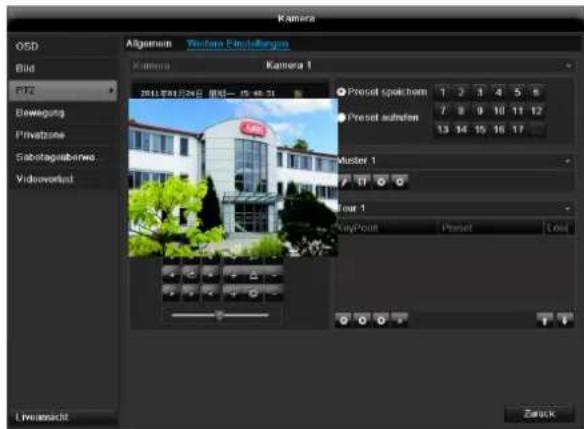The image size is (584, 429).
Task: Choose preset number 16
Action: click(x=499, y=130)
